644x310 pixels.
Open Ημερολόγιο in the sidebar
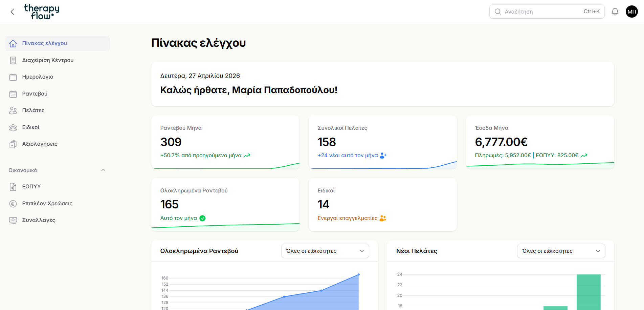tap(58, 77)
